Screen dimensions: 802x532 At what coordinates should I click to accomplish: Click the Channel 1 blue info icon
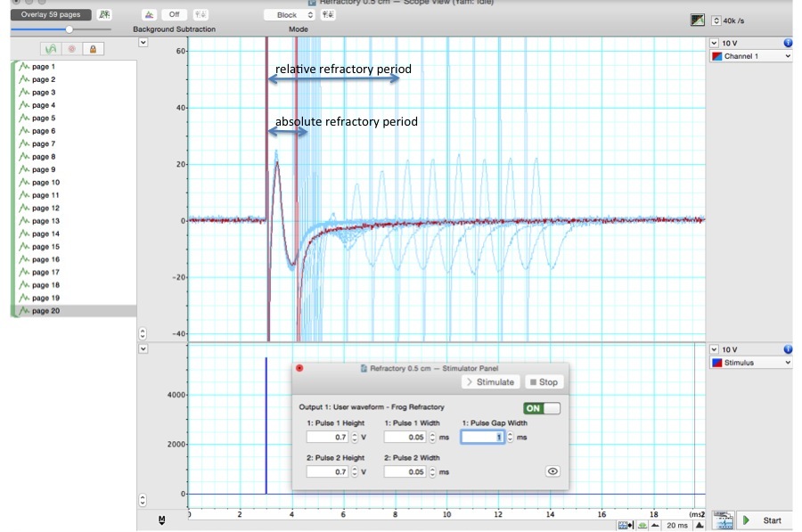click(788, 43)
